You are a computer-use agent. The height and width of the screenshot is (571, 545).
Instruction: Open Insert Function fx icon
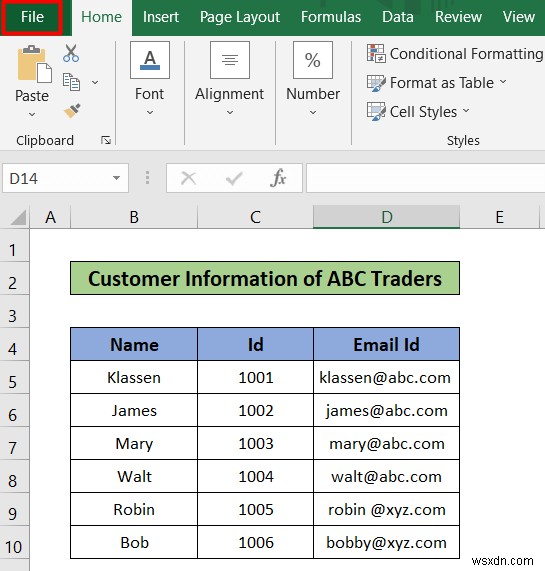coord(278,178)
